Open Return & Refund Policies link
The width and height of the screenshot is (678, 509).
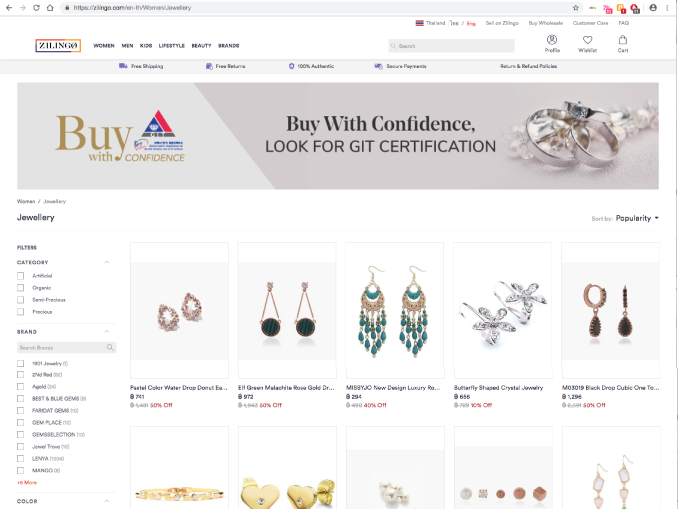click(x=528, y=66)
